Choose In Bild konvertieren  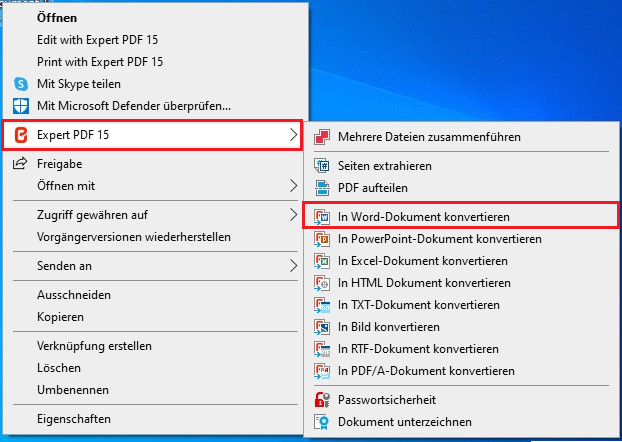pyautogui.click(x=389, y=327)
